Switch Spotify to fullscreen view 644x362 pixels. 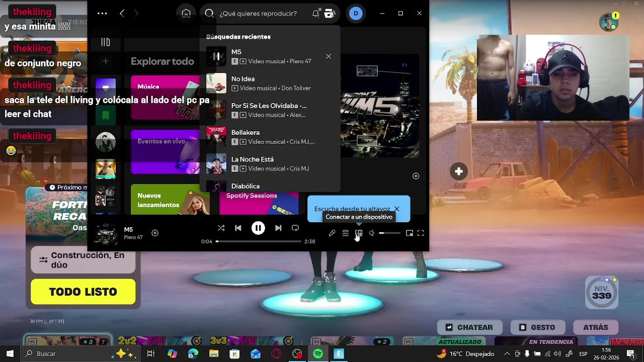pos(421,233)
